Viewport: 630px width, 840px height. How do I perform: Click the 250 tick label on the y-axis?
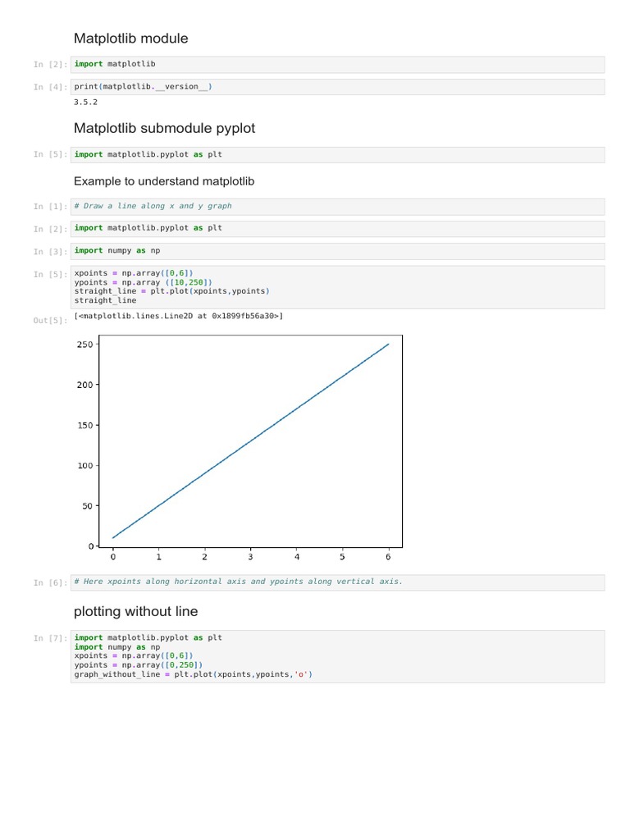coord(85,345)
